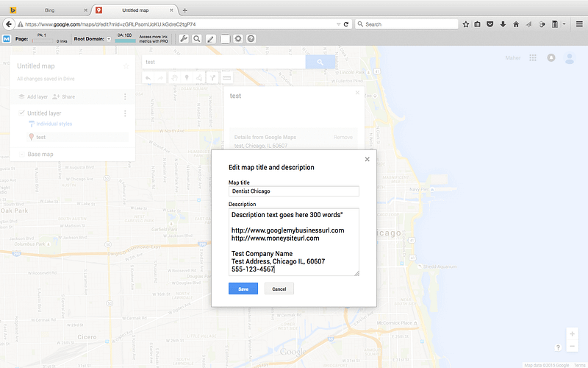
Task: Open the Untitled layer three-dot options menu
Action: pyautogui.click(x=125, y=113)
